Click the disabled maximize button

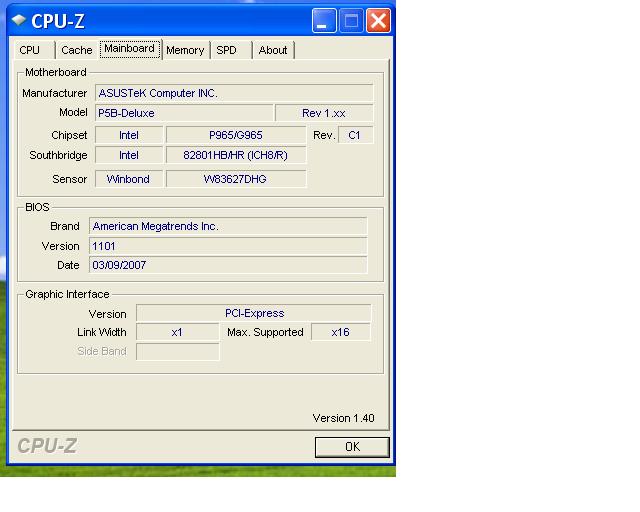351,20
